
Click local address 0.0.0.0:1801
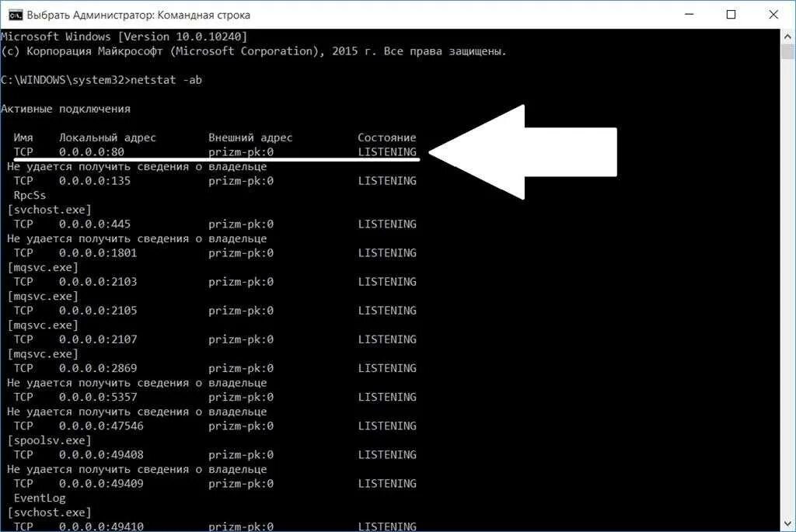(x=98, y=252)
